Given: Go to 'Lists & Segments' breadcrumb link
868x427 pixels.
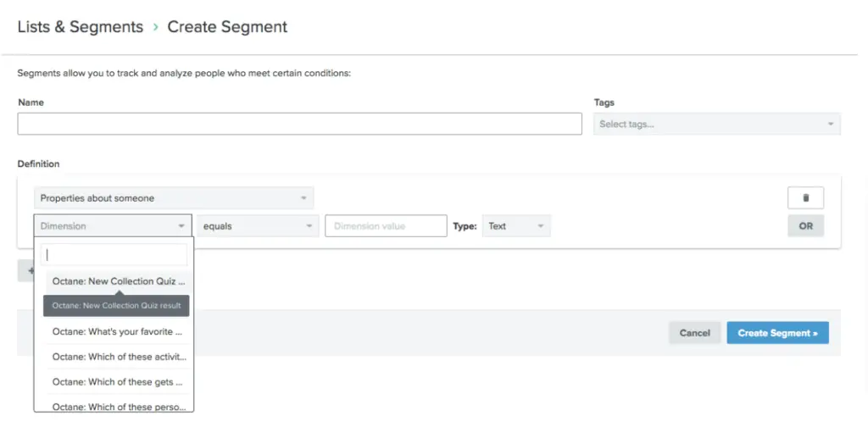Looking at the screenshot, I should [81, 27].
